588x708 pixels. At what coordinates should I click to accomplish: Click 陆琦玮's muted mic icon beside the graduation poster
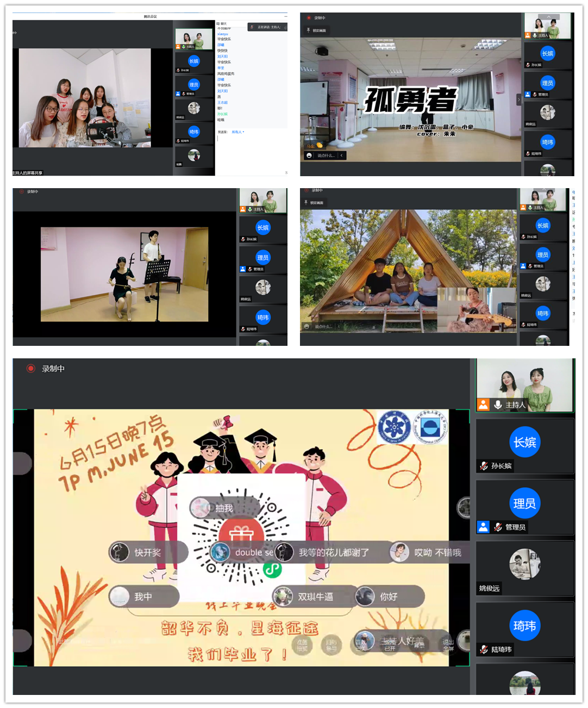484,649
